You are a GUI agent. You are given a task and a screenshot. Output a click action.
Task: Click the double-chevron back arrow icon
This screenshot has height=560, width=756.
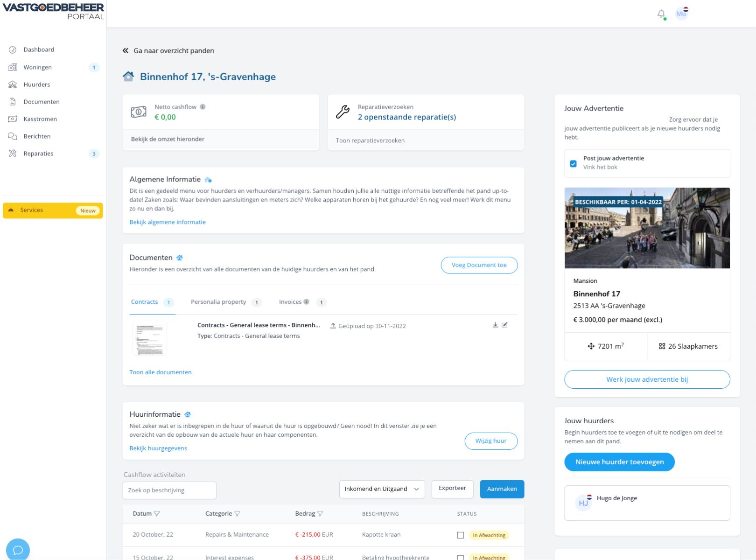(x=126, y=51)
